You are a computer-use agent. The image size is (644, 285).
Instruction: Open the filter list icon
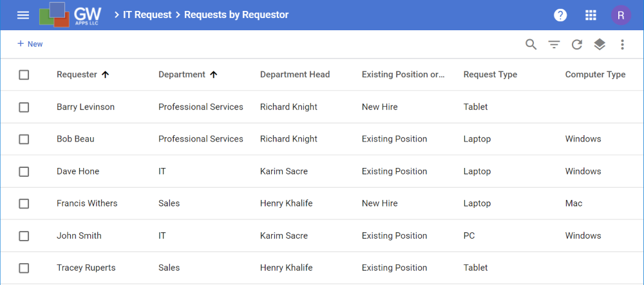(554, 44)
